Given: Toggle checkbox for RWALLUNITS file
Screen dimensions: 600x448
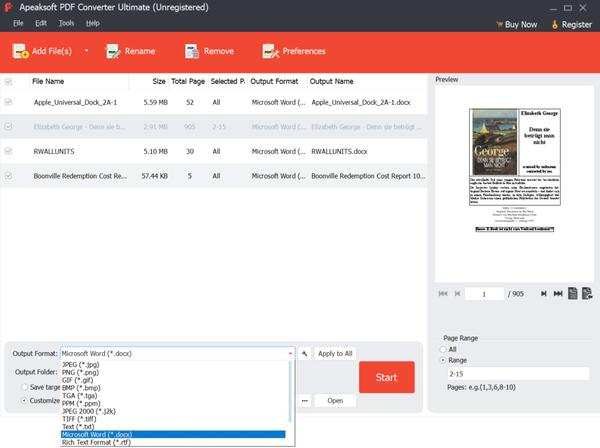Looking at the screenshot, I should [x=9, y=151].
